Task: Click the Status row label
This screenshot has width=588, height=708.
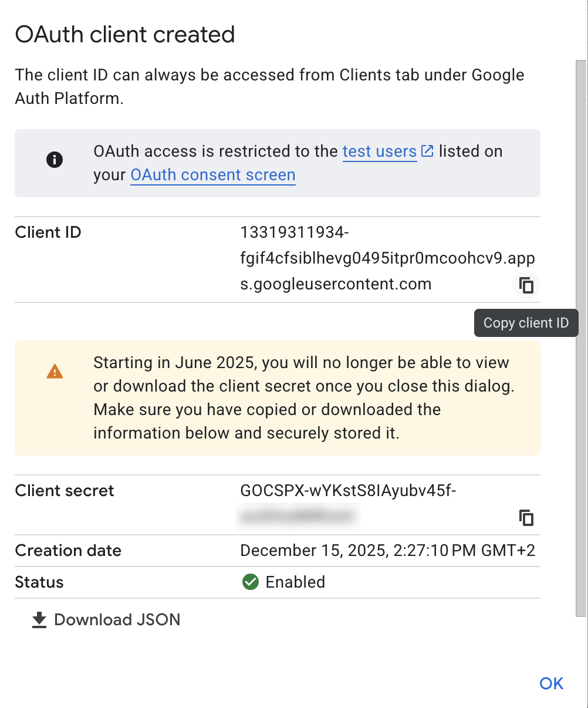Action: tap(39, 582)
